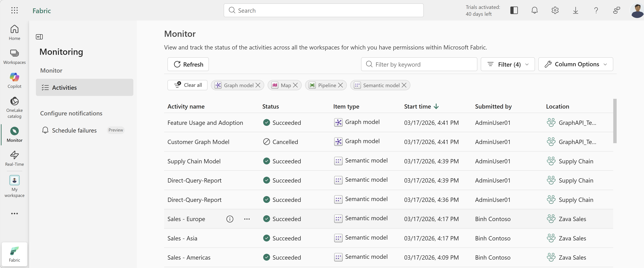644x268 pixels.
Task: Show info for Sales - Europe activity
Action: coord(230,219)
